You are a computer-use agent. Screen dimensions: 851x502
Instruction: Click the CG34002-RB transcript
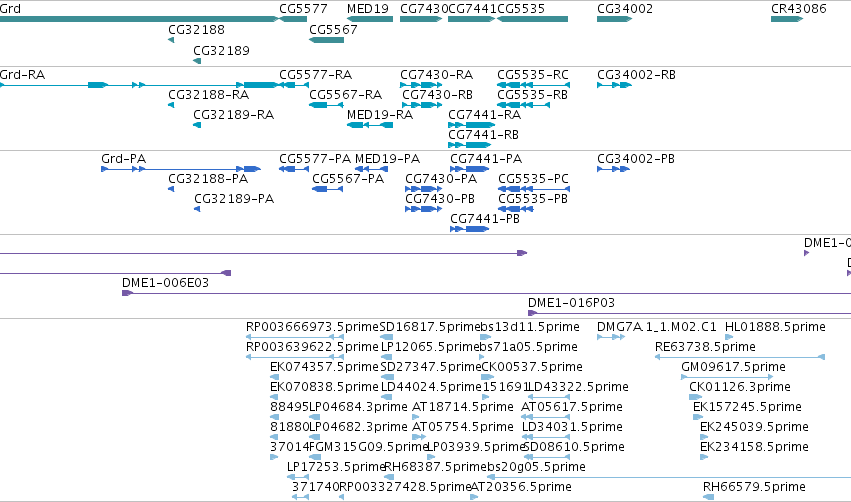tap(614, 85)
